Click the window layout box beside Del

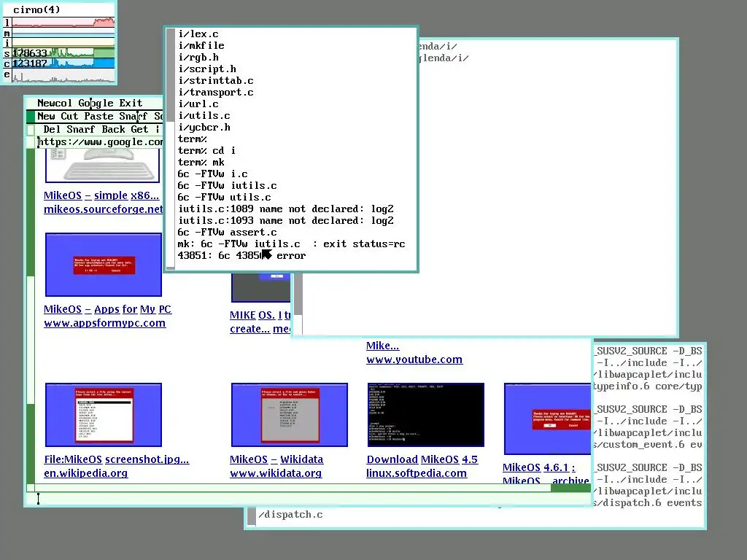[x=31, y=130]
